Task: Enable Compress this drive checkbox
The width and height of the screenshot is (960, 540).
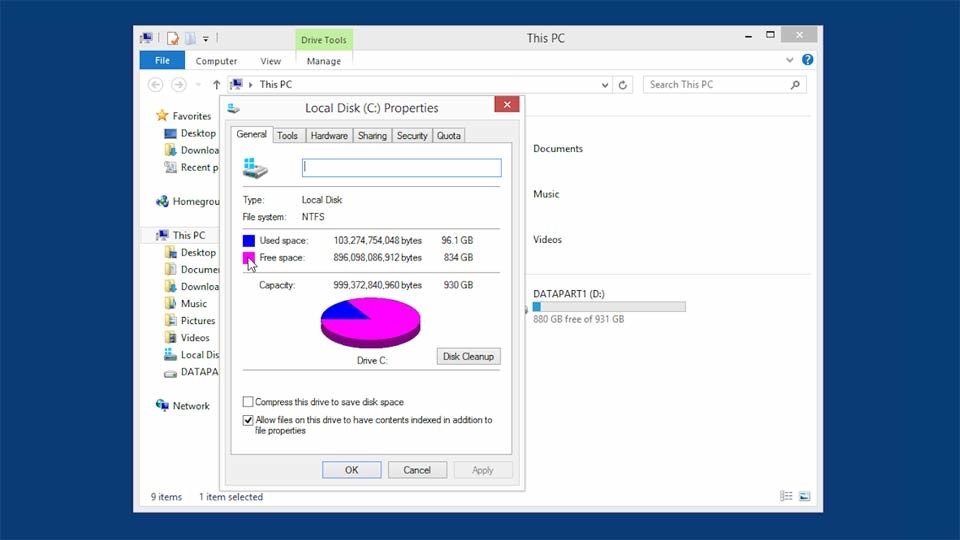Action: [248, 402]
